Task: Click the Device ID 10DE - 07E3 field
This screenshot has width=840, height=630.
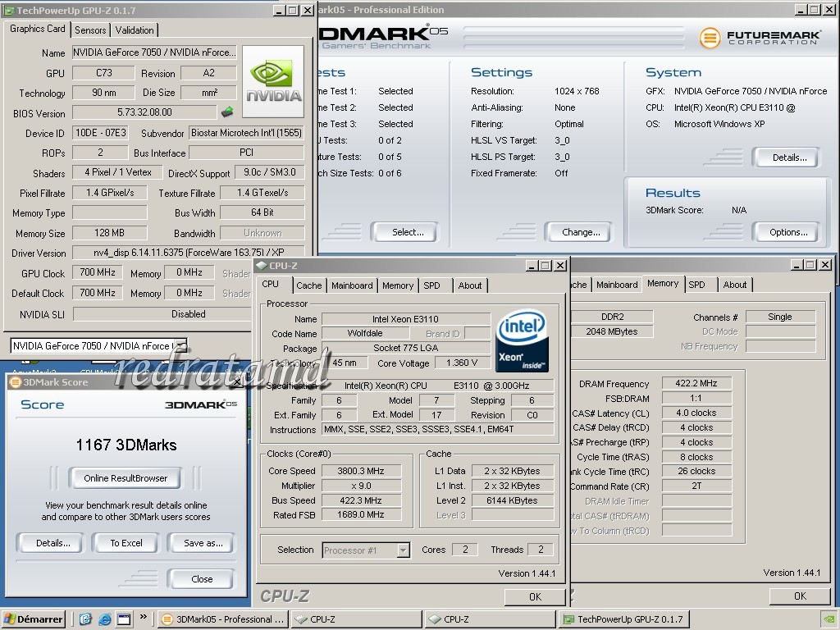Action: [101, 133]
